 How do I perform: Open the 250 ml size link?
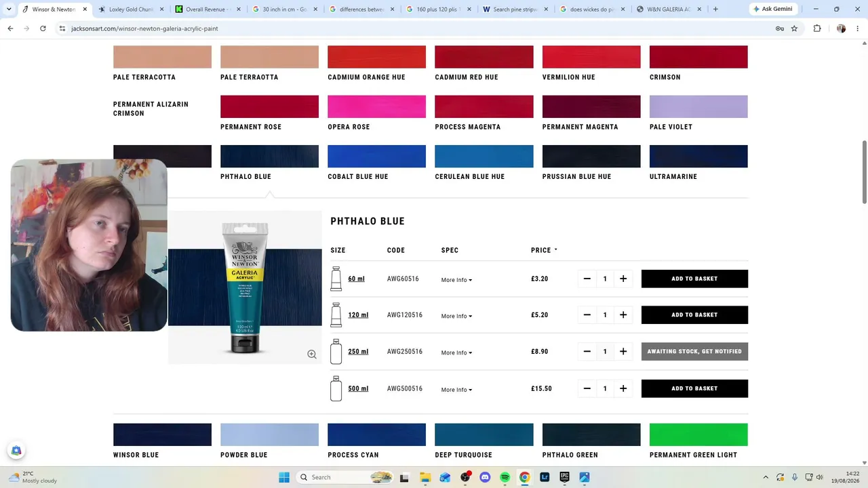coord(358,351)
